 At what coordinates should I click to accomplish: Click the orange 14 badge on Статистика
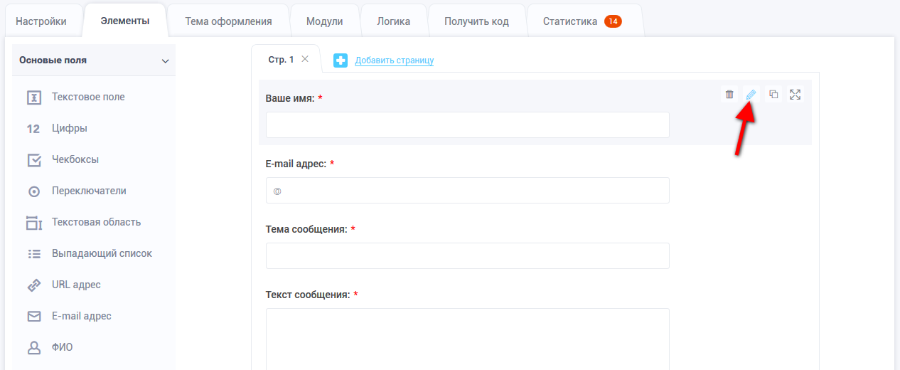click(613, 22)
